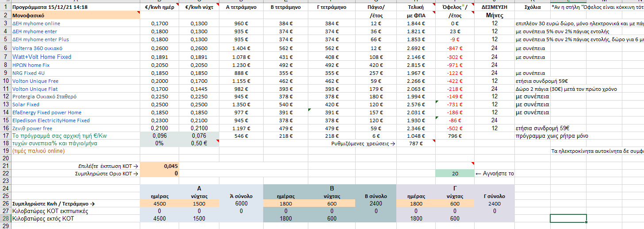Viewport: 644px width, 229px height.
Task: Select the 0,50 € monthly fixed fee cell
Action: click(199, 143)
